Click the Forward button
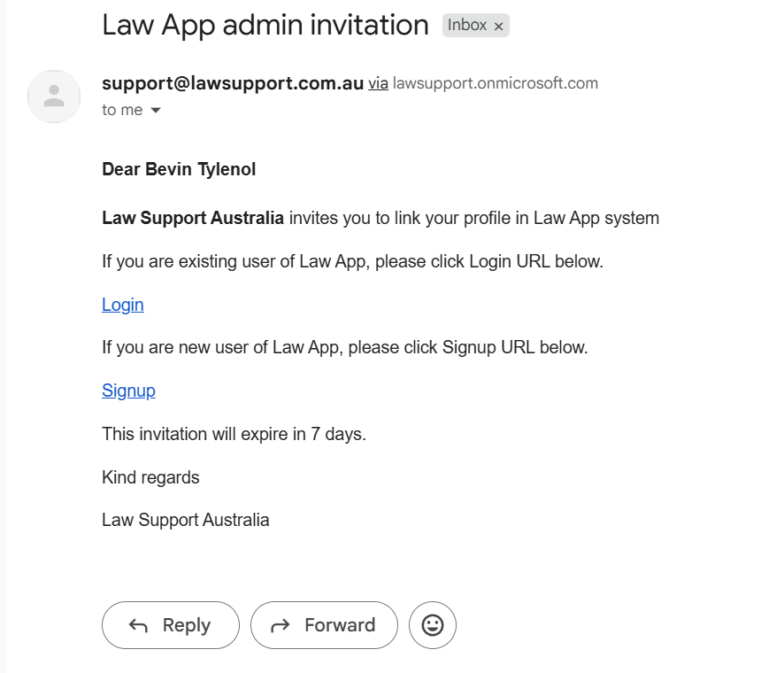The height and width of the screenshot is (673, 784). pos(324,625)
